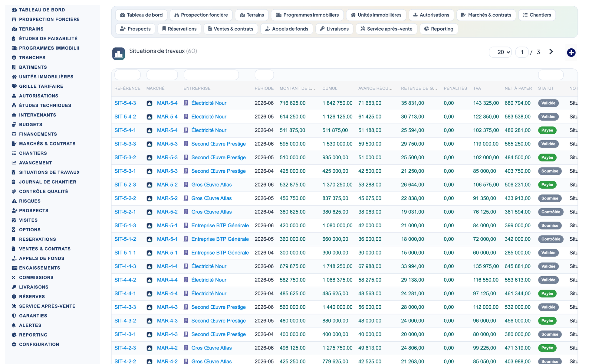Open market link MAR-5-3 in SIT-5-3-2 row
The width and height of the screenshot is (589, 364).
[x=167, y=158]
